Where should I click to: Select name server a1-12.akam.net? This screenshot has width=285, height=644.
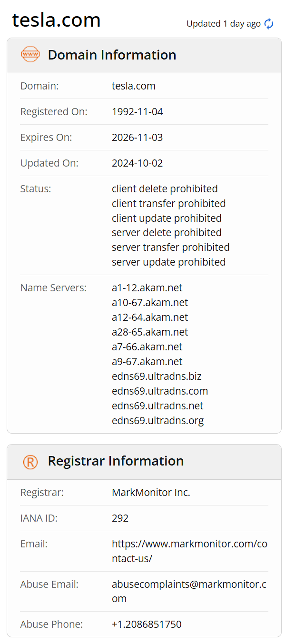(x=147, y=288)
